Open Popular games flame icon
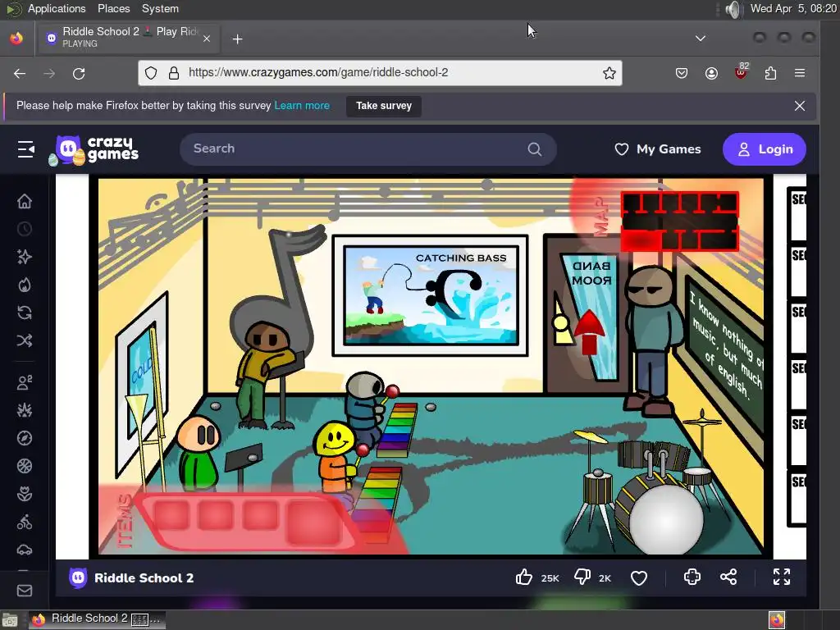 24,285
